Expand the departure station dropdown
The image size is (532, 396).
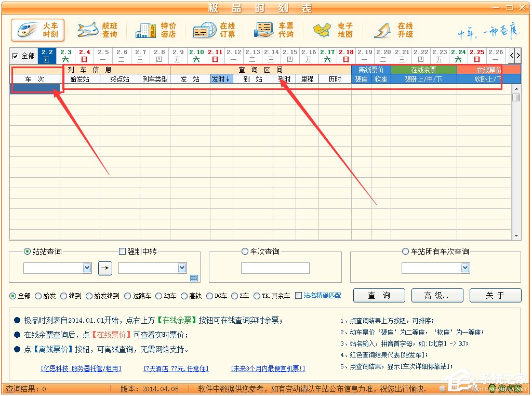coord(87,268)
